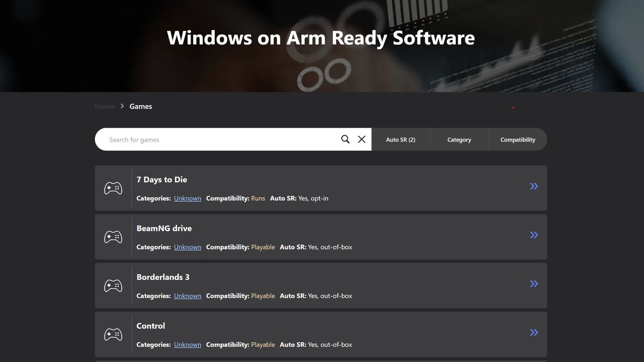The image size is (644, 362).
Task: Click the gamepad icon for 7 Days to Die
Action: pos(113,188)
